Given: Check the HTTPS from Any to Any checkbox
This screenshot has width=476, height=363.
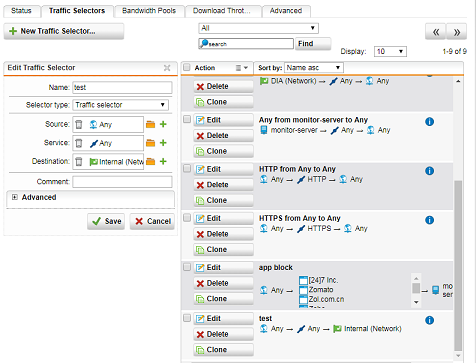Looking at the screenshot, I should (187, 217).
